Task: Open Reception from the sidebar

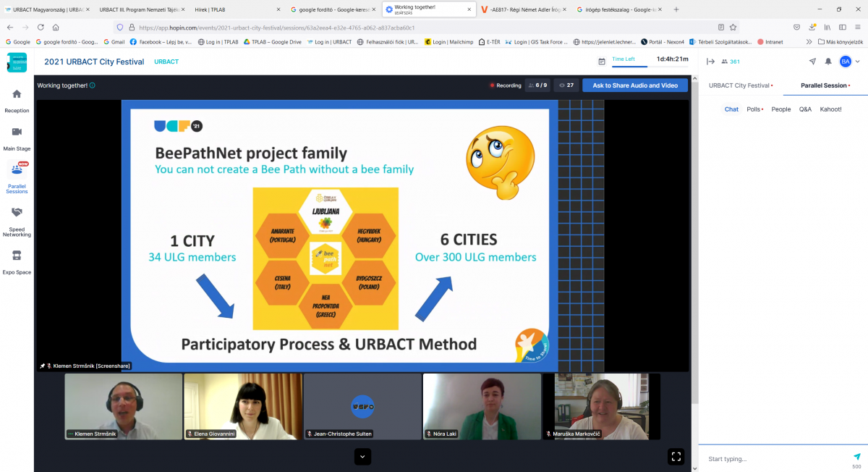Action: click(x=17, y=101)
